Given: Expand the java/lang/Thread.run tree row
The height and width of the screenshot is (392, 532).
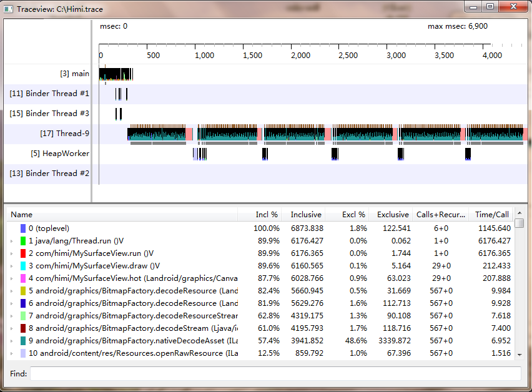Looking at the screenshot, I should [x=11, y=241].
